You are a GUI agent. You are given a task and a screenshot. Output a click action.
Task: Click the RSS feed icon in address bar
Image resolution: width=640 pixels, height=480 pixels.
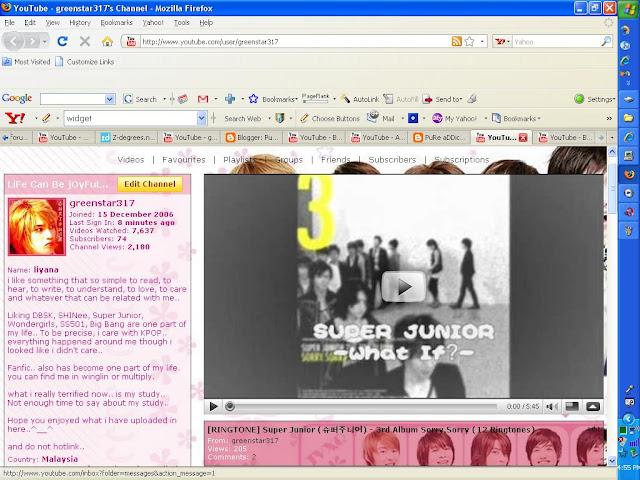click(457, 41)
